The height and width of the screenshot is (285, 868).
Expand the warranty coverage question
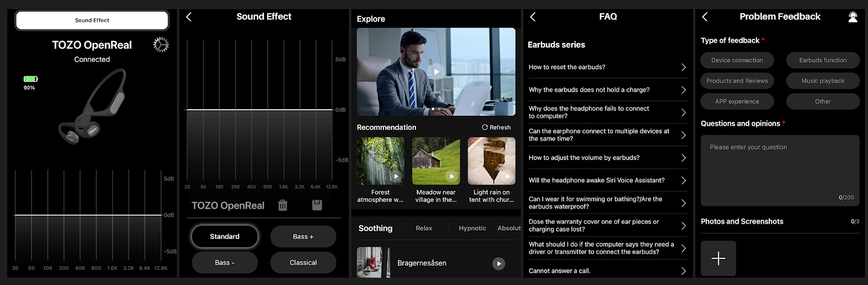(x=608, y=226)
